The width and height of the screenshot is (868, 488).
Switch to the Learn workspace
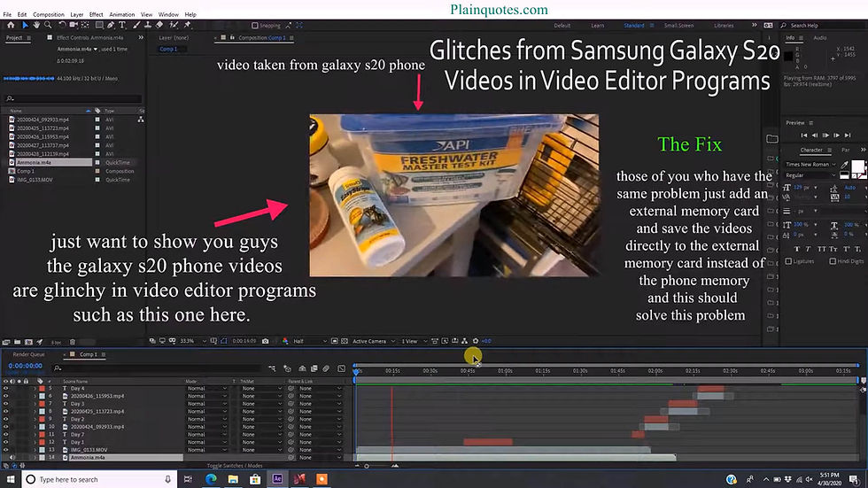pos(597,26)
